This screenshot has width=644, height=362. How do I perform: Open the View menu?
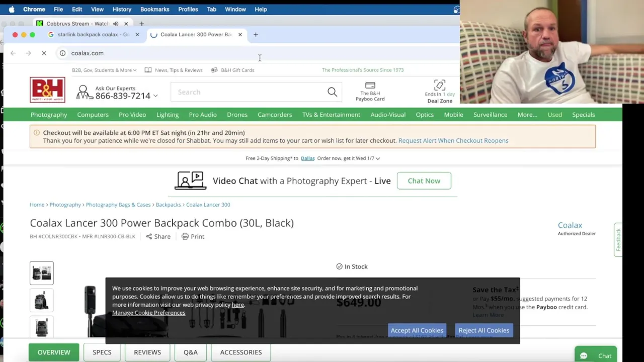coord(97,9)
